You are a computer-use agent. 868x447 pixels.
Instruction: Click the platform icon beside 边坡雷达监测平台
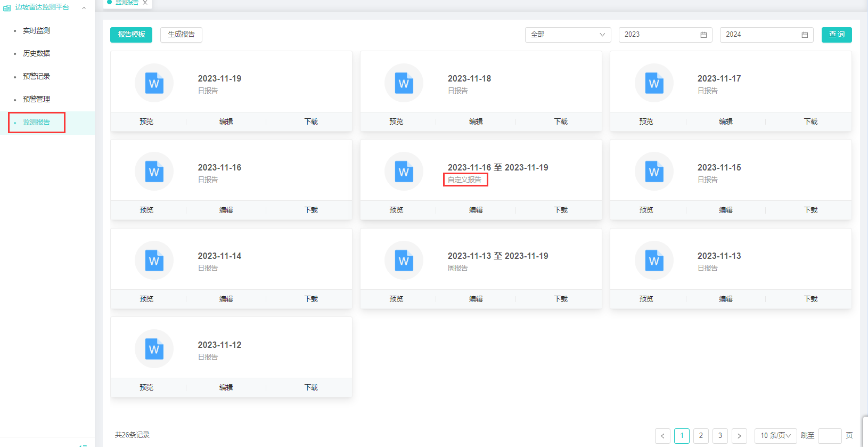(7, 7)
